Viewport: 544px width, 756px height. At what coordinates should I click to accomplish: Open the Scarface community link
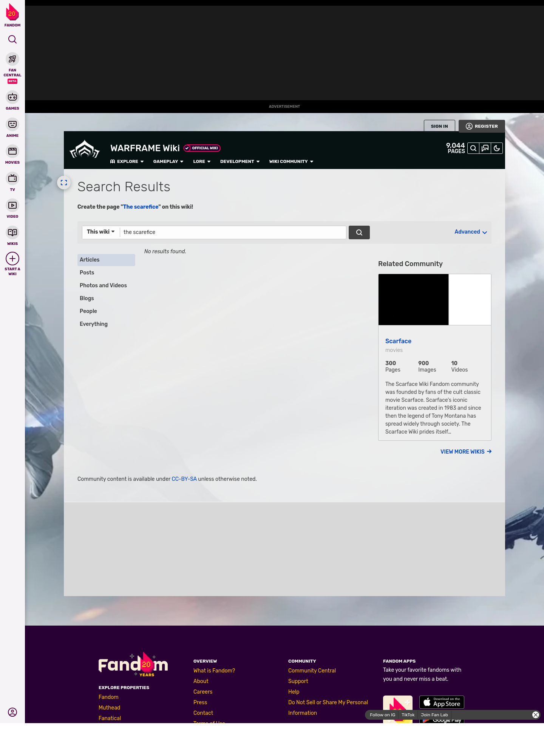coord(398,341)
